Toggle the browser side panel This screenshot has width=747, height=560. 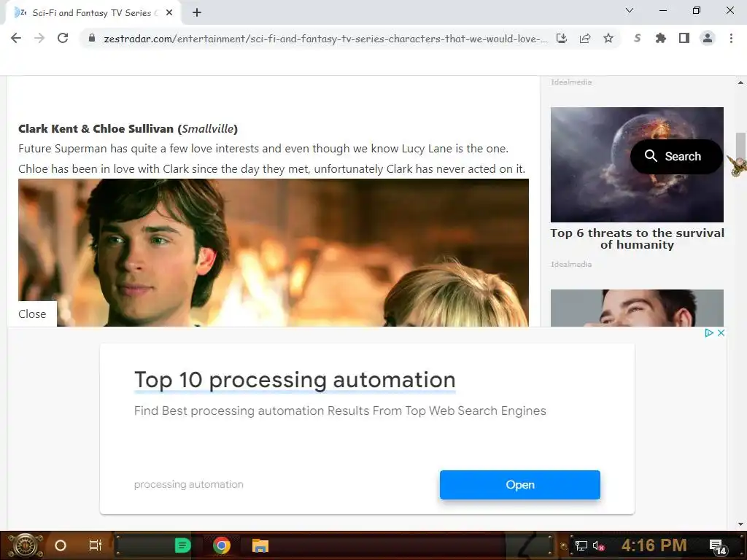pyautogui.click(x=684, y=38)
